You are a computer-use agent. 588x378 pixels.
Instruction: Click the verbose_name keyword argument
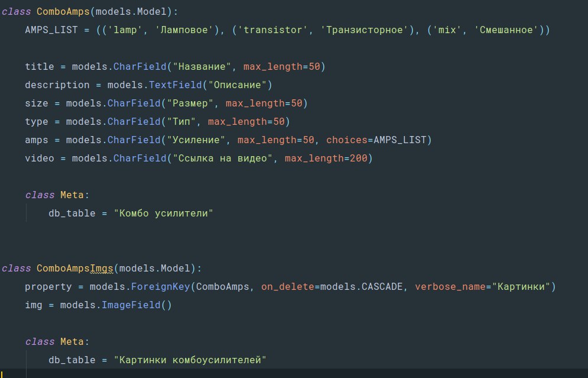(x=450, y=287)
